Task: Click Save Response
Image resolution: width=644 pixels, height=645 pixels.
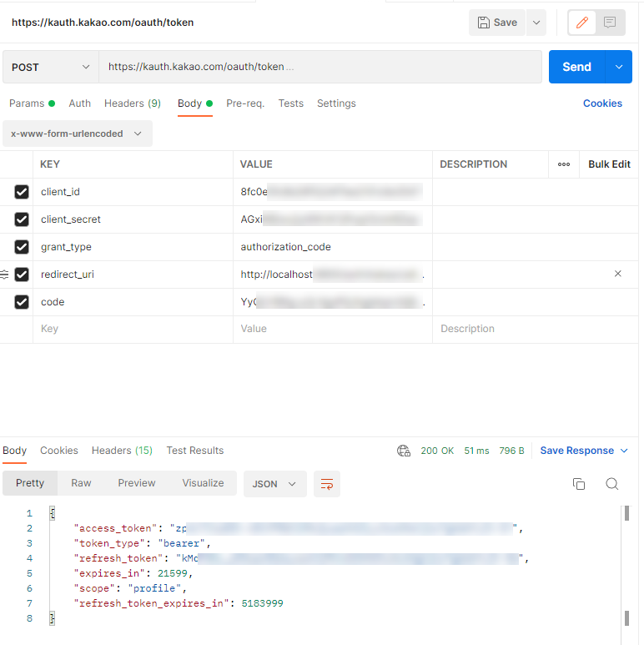Action: click(x=577, y=451)
